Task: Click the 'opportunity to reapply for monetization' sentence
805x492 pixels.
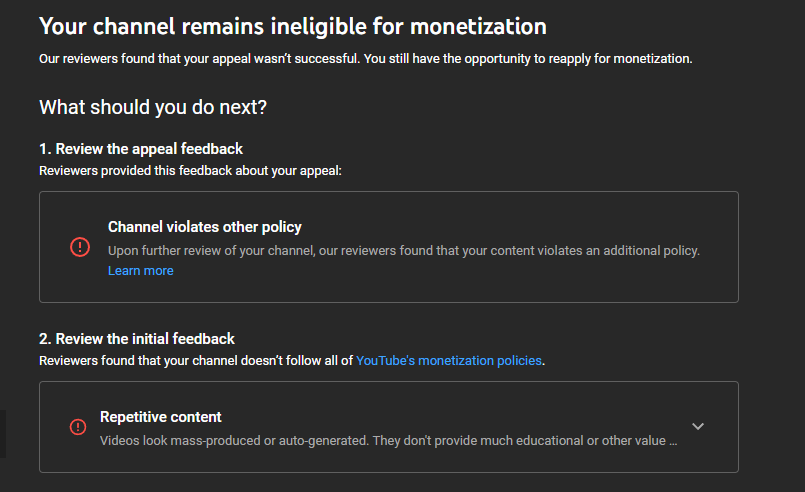Action: click(560, 59)
